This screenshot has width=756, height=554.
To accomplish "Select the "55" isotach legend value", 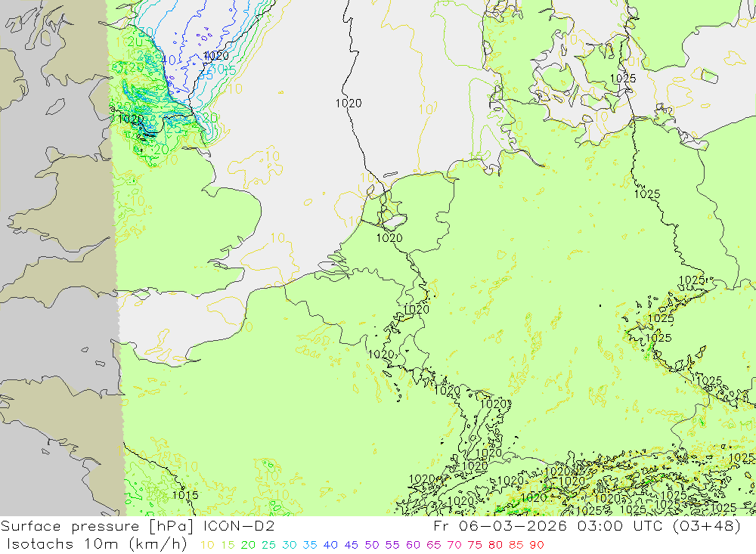I will [x=392, y=546].
